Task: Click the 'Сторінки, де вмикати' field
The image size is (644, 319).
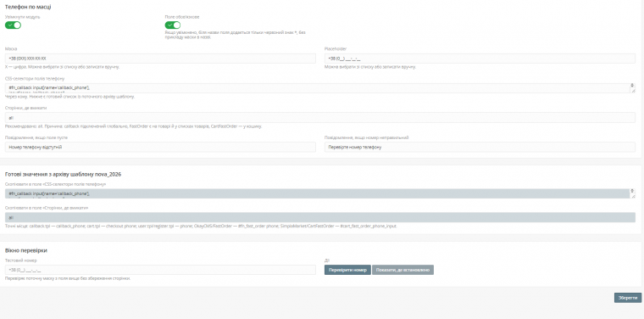Action: [320, 118]
